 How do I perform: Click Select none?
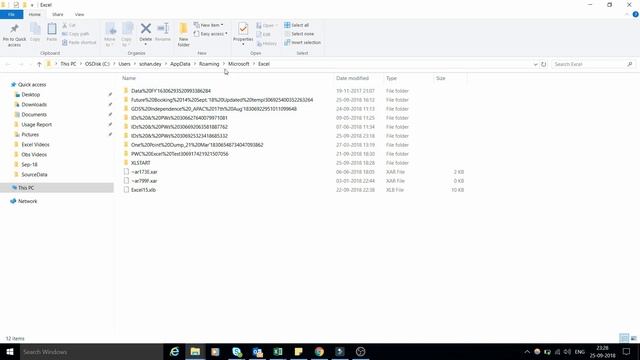click(x=299, y=34)
